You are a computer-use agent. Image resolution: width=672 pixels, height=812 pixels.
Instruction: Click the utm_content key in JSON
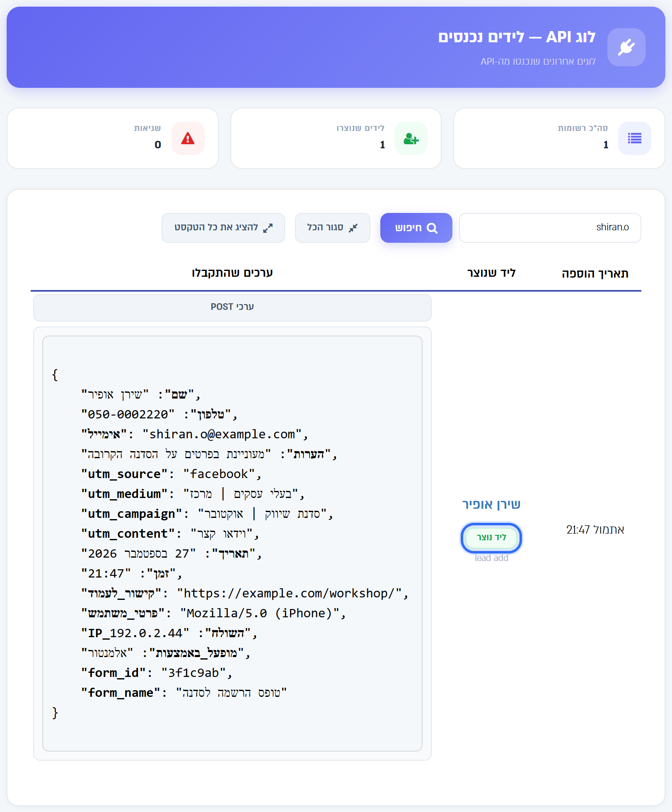tap(128, 534)
